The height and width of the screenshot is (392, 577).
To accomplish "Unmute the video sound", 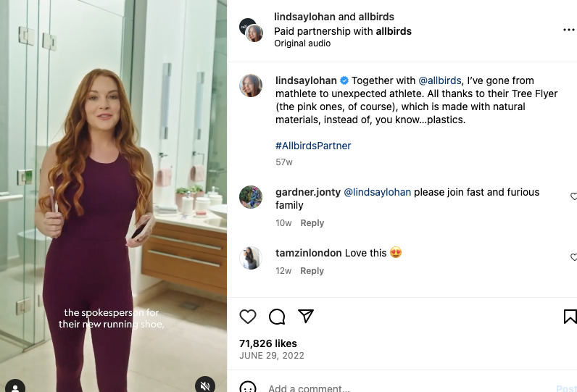I will coord(205,385).
